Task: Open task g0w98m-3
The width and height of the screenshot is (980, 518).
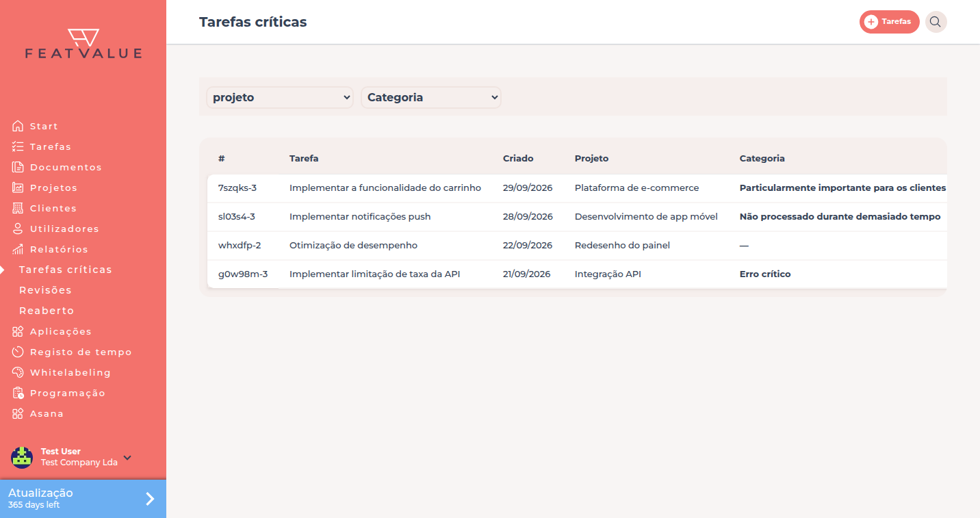Action: pos(243,274)
